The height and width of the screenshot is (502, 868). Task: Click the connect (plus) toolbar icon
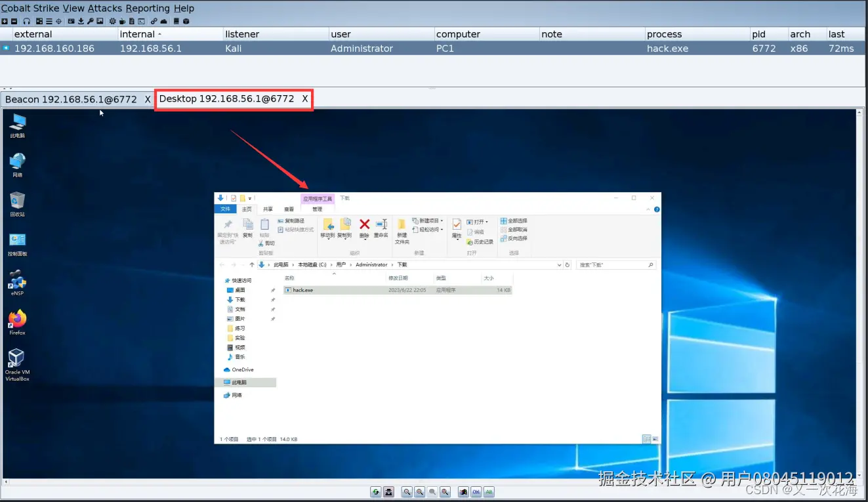[5, 21]
